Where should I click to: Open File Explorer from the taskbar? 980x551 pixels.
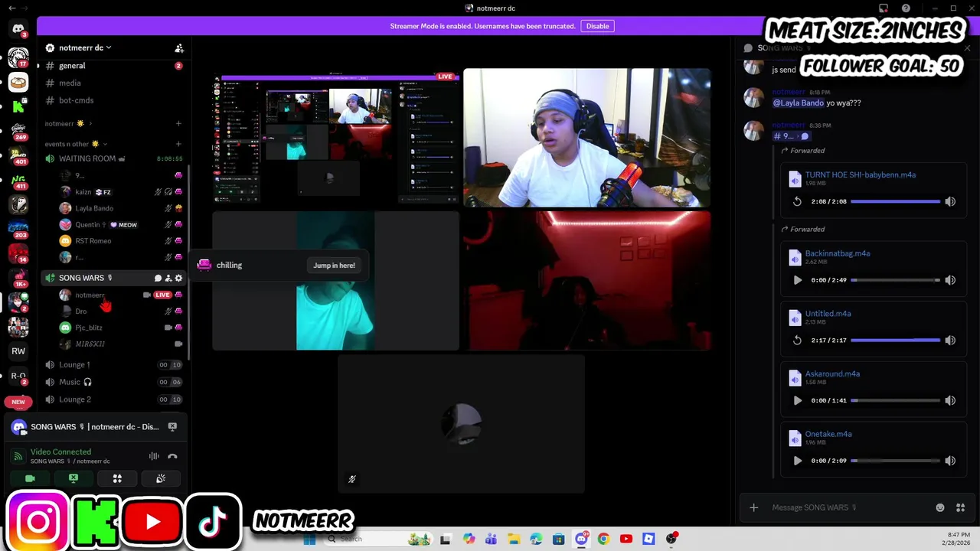(x=514, y=539)
